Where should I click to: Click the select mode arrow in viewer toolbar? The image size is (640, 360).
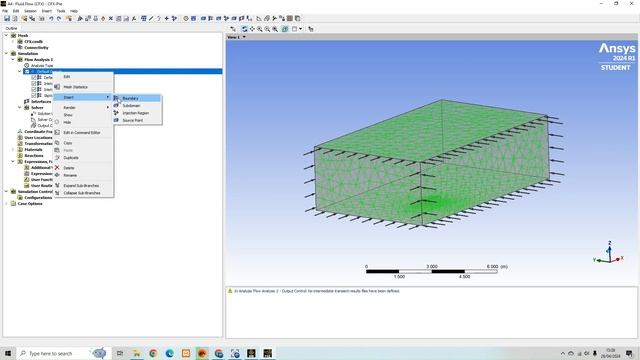tap(233, 29)
